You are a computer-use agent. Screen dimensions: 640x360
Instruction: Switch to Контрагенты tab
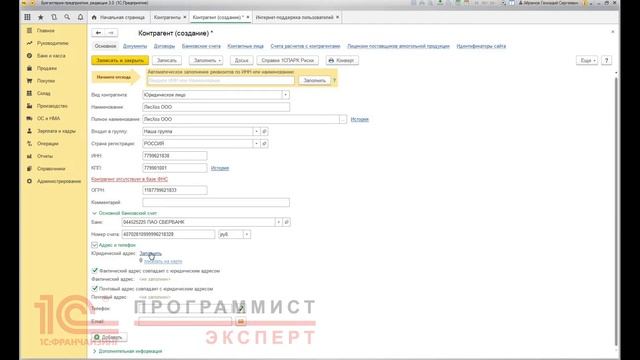point(167,18)
